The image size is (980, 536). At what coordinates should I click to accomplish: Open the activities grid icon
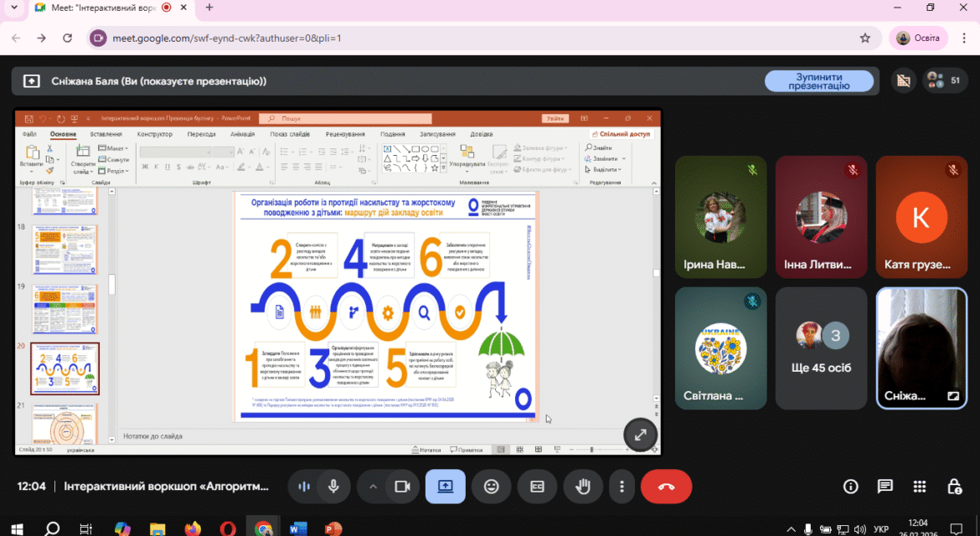click(920, 486)
